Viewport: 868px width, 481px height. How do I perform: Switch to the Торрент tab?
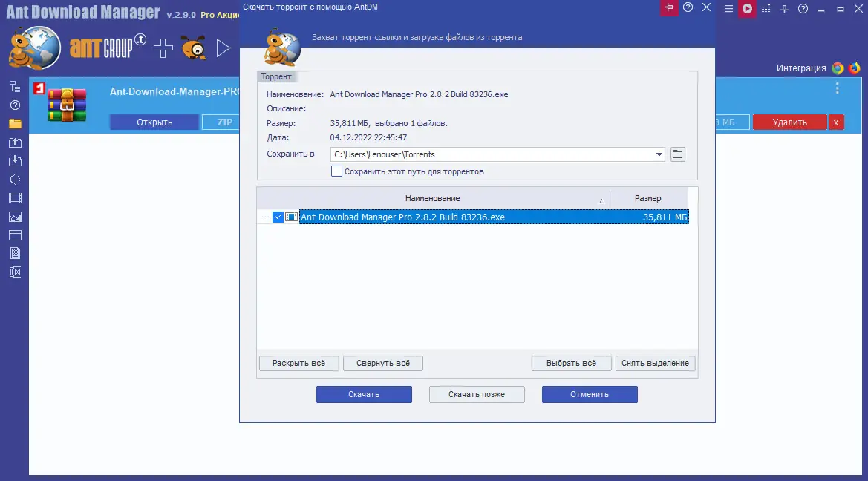276,76
